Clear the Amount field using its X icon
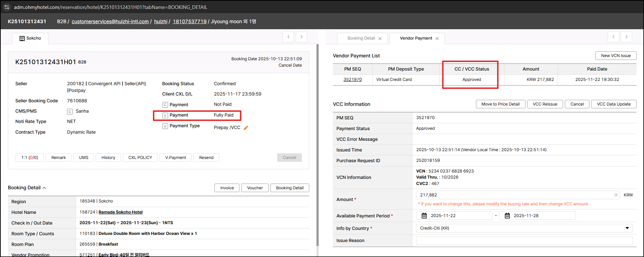This screenshot has height=257, width=644. click(616, 195)
